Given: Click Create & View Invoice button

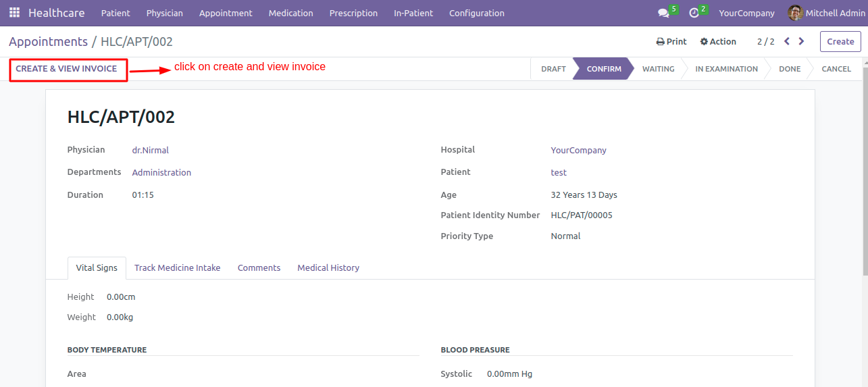Looking at the screenshot, I should (66, 69).
